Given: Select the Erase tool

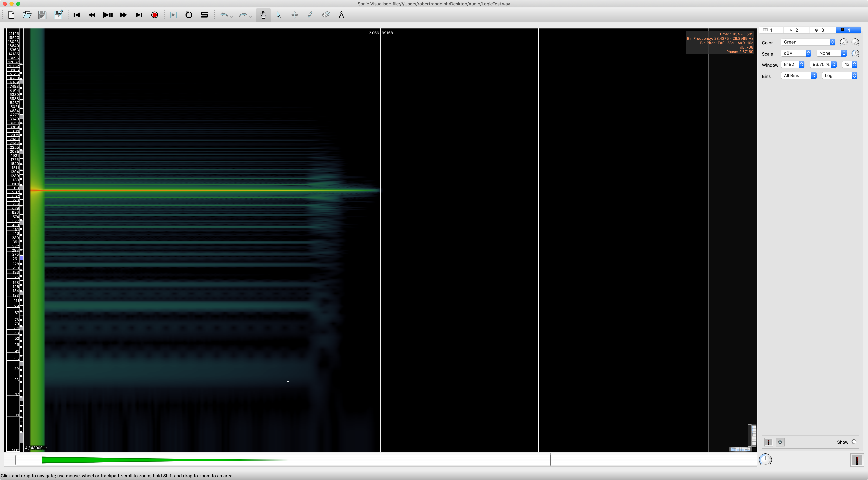Looking at the screenshot, I should click(326, 15).
